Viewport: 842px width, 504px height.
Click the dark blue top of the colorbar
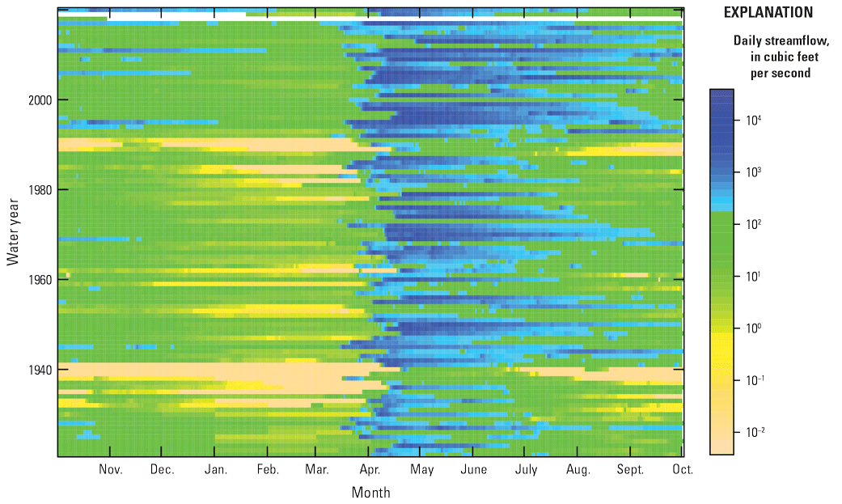[x=721, y=95]
